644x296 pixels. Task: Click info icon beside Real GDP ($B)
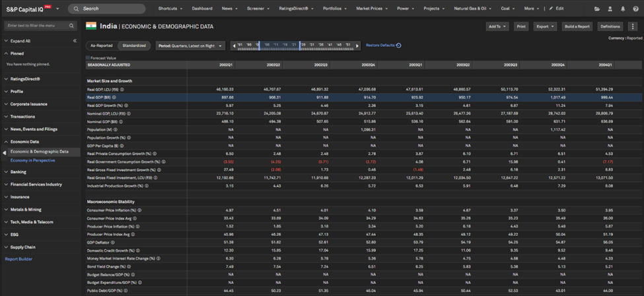click(x=114, y=97)
